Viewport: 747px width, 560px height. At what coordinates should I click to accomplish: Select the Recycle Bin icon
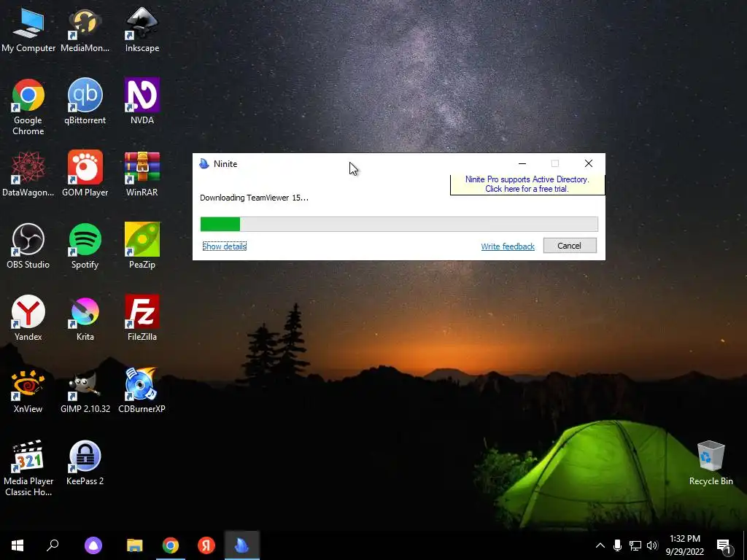[711, 463]
